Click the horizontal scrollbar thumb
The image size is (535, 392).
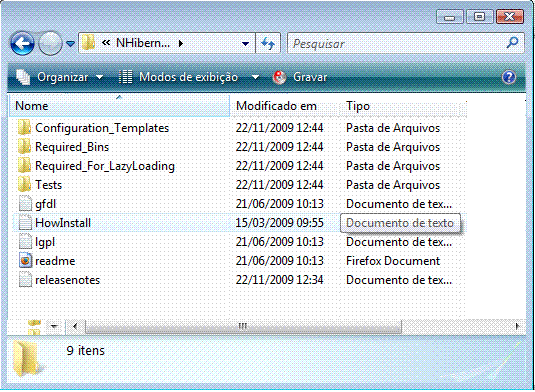click(243, 326)
